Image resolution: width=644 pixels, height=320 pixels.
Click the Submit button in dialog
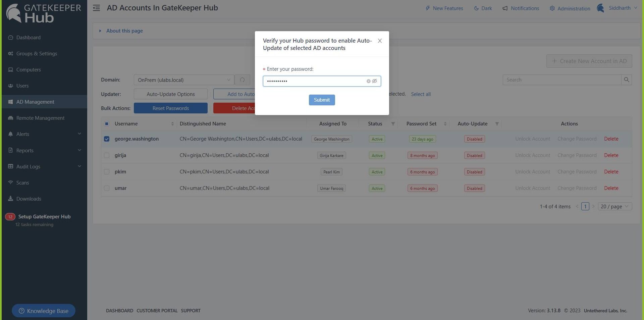[x=322, y=100]
